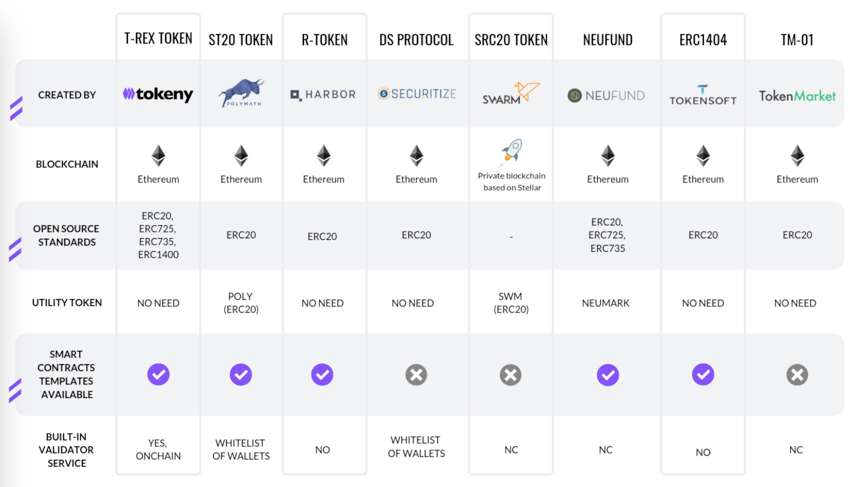Click the Stellar rocket blockchain icon
The image size is (858, 487).
pyautogui.click(x=511, y=153)
